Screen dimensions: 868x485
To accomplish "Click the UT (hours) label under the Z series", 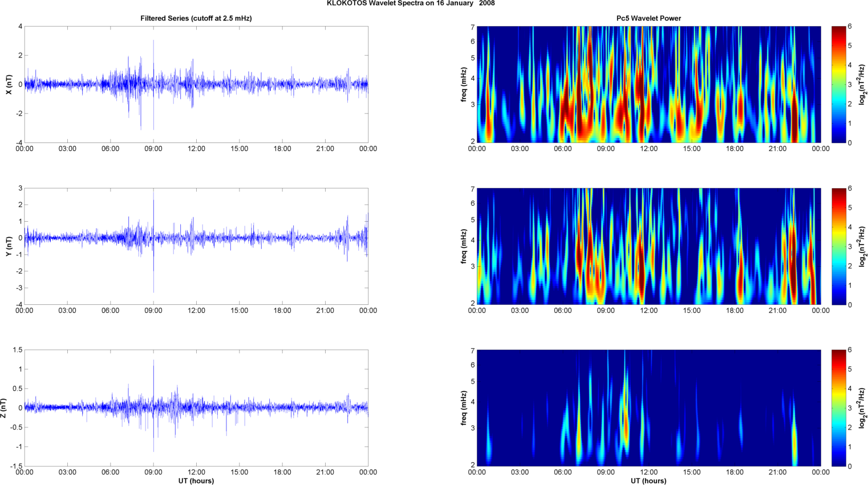I will (196, 481).
